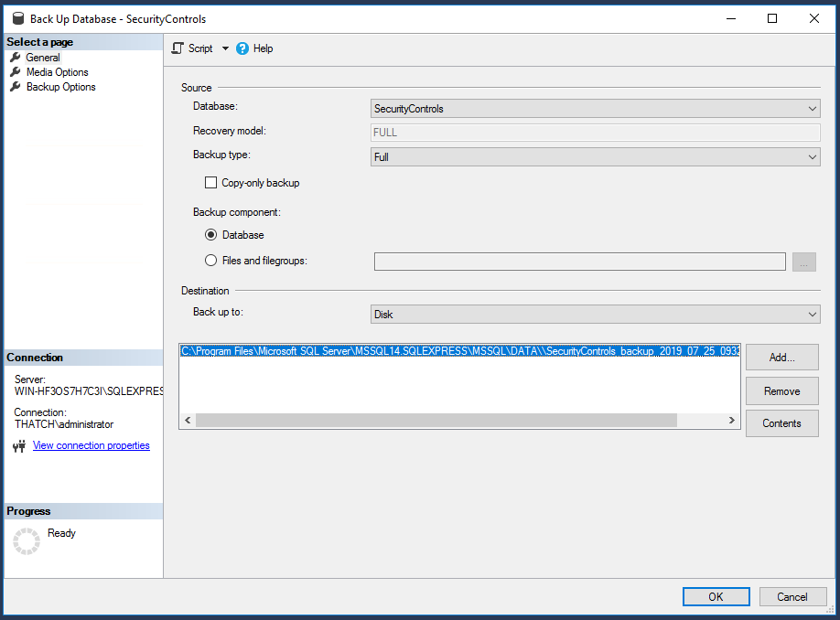Click the Add button for destinations
The width and height of the screenshot is (840, 620).
tap(781, 358)
